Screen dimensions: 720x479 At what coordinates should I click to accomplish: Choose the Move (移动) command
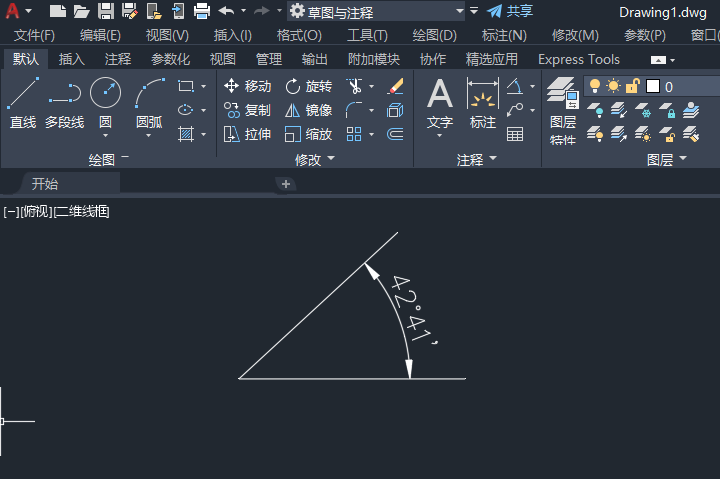[247, 86]
